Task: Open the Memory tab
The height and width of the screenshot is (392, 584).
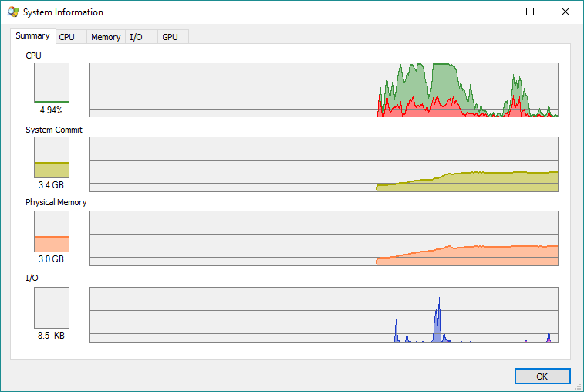Action: pyautogui.click(x=106, y=37)
